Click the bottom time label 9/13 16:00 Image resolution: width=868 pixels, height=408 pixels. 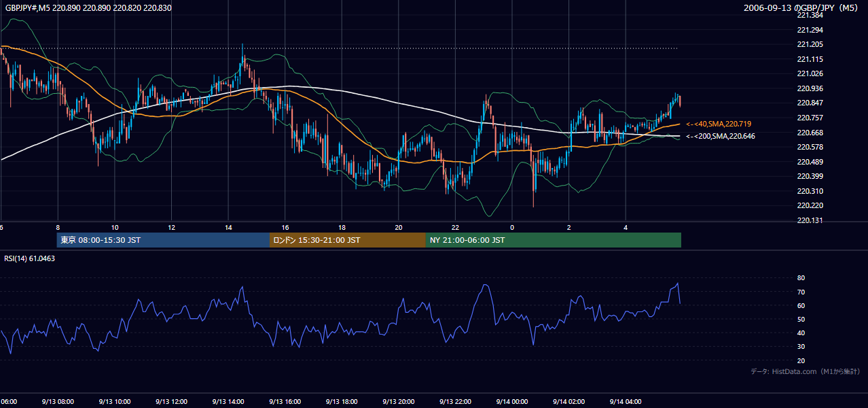(285, 402)
